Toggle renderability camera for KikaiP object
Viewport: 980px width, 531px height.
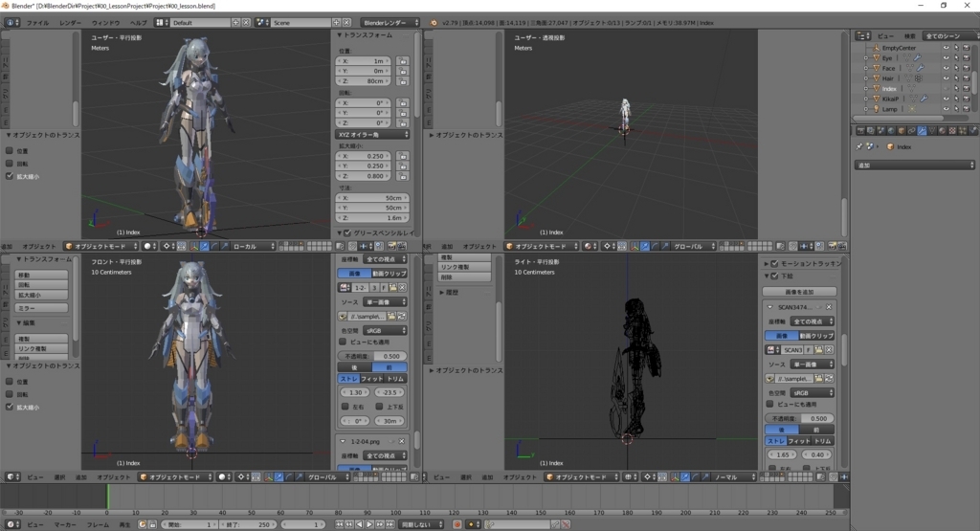(967, 99)
